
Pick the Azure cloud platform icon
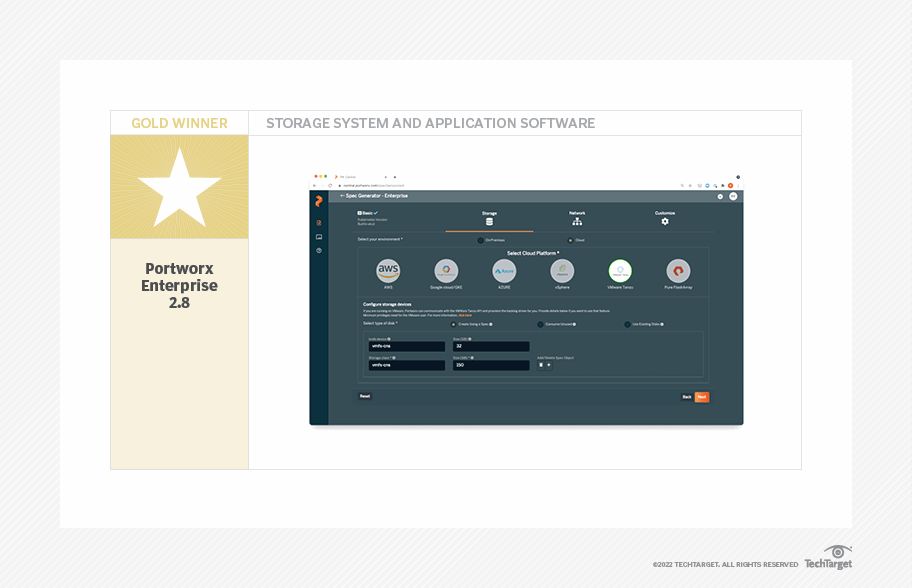(x=504, y=271)
